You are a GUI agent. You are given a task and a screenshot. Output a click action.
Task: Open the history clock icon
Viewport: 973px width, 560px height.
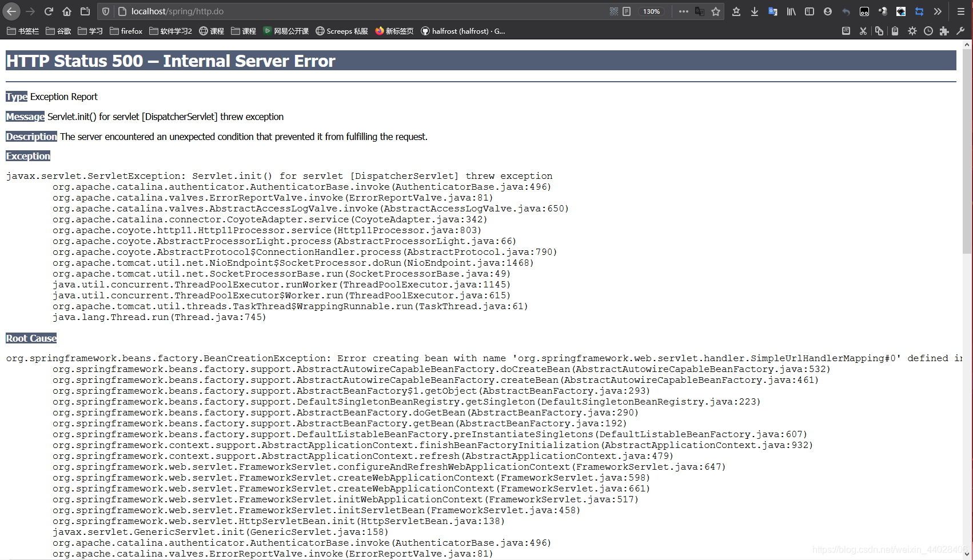pos(928,31)
